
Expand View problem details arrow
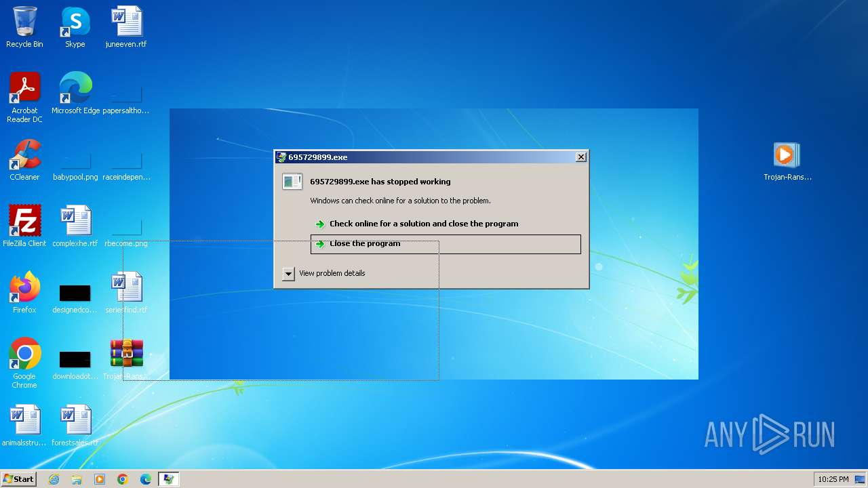click(288, 274)
